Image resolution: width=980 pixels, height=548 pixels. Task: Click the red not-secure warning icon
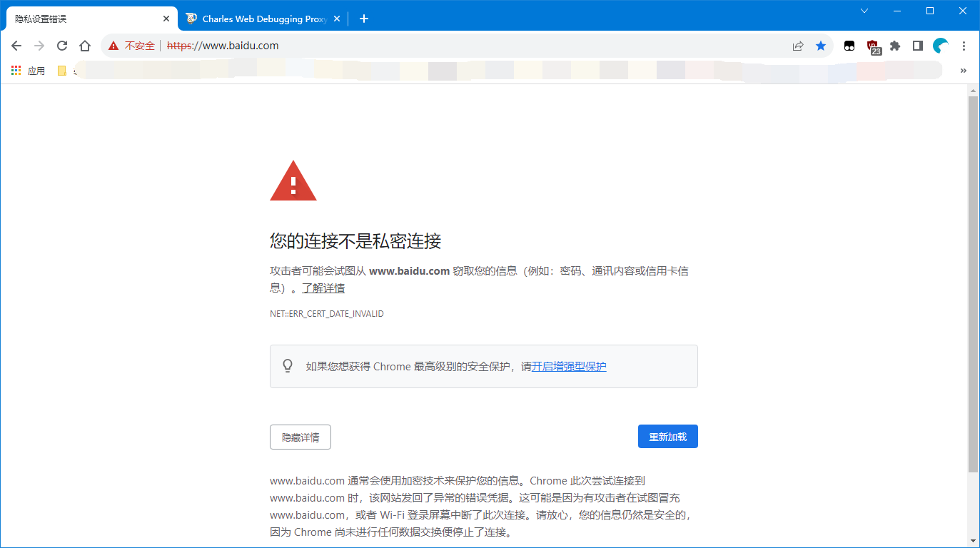coord(113,46)
